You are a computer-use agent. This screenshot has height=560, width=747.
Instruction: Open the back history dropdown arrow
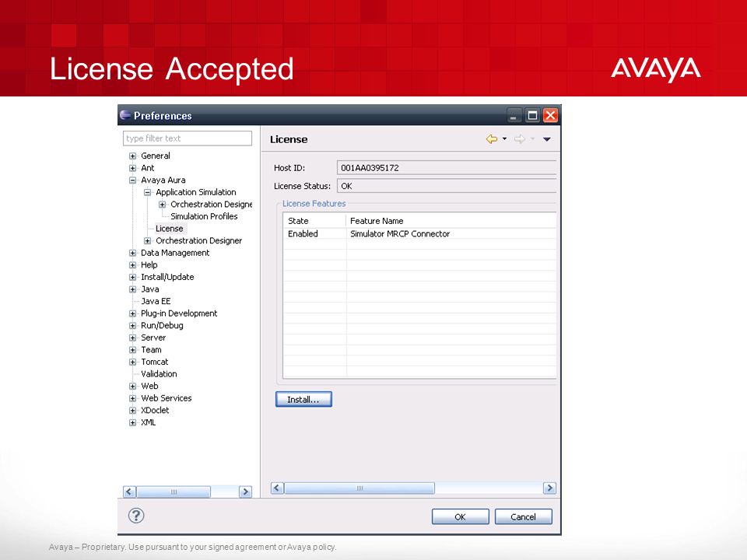point(504,139)
